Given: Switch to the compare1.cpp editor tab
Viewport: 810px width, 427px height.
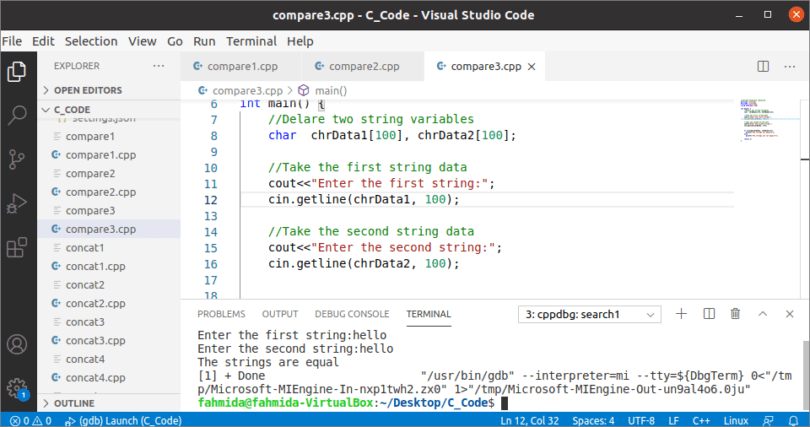Looking at the screenshot, I should pyautogui.click(x=241, y=67).
